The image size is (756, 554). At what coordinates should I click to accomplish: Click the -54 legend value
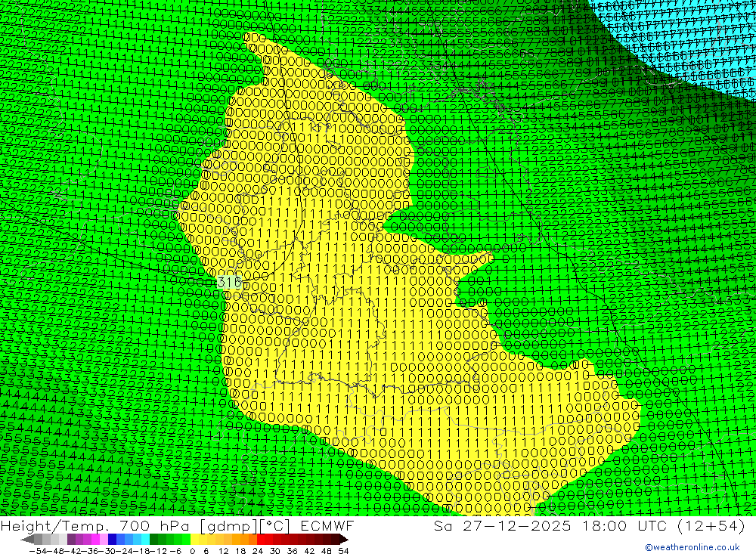tap(39, 551)
